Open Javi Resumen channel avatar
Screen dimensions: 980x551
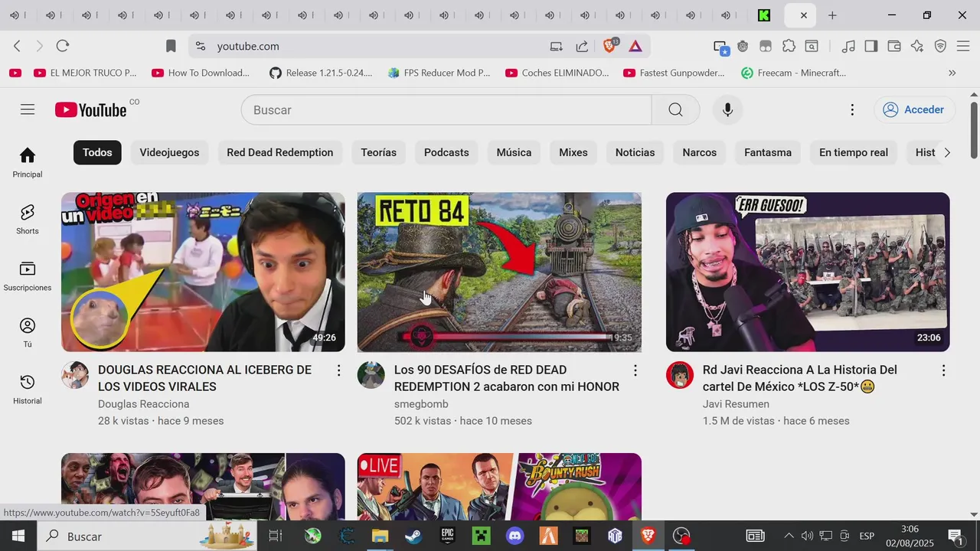(680, 375)
